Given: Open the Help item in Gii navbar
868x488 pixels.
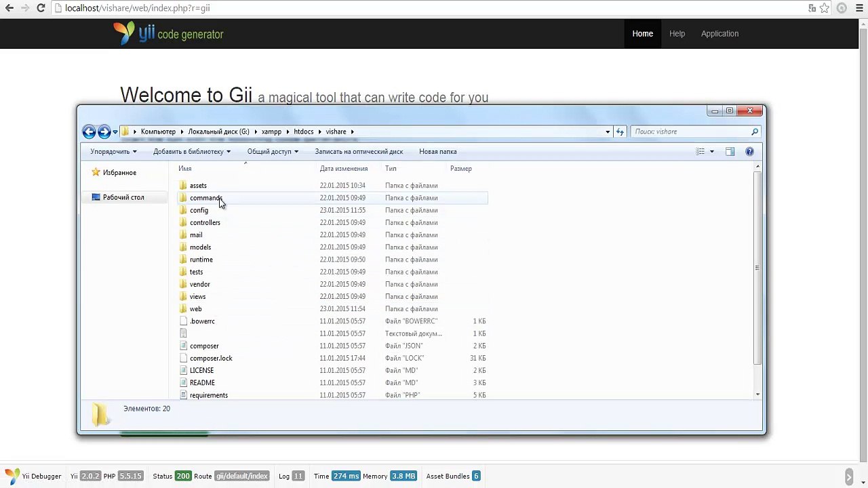Looking at the screenshot, I should click(x=677, y=34).
